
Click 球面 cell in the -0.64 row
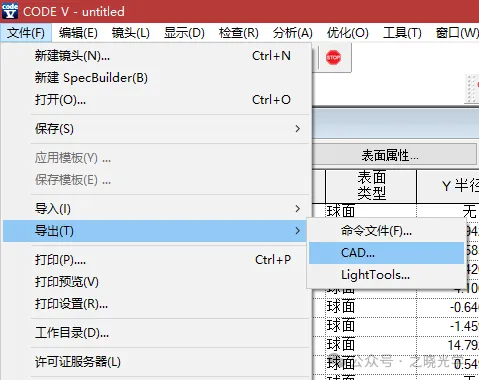pos(371,307)
